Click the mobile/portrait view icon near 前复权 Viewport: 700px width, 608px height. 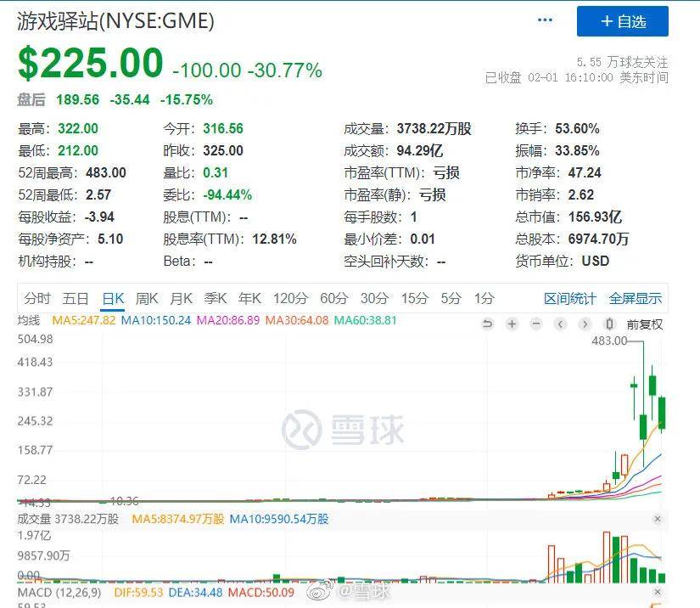[608, 324]
